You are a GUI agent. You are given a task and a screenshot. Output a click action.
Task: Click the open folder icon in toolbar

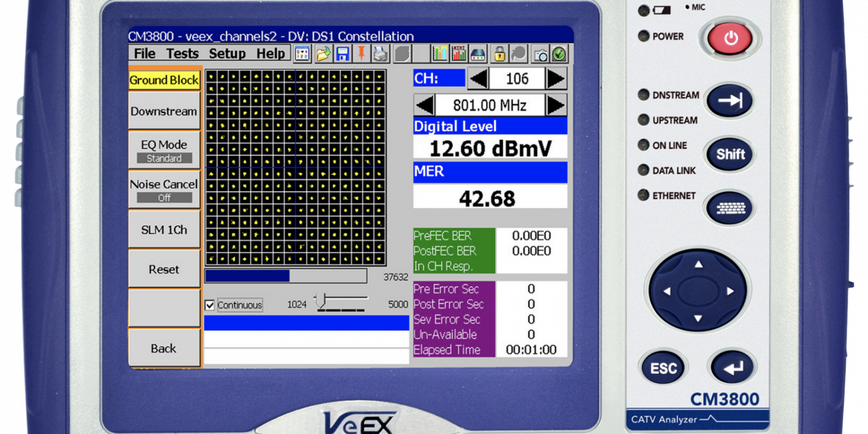323,54
